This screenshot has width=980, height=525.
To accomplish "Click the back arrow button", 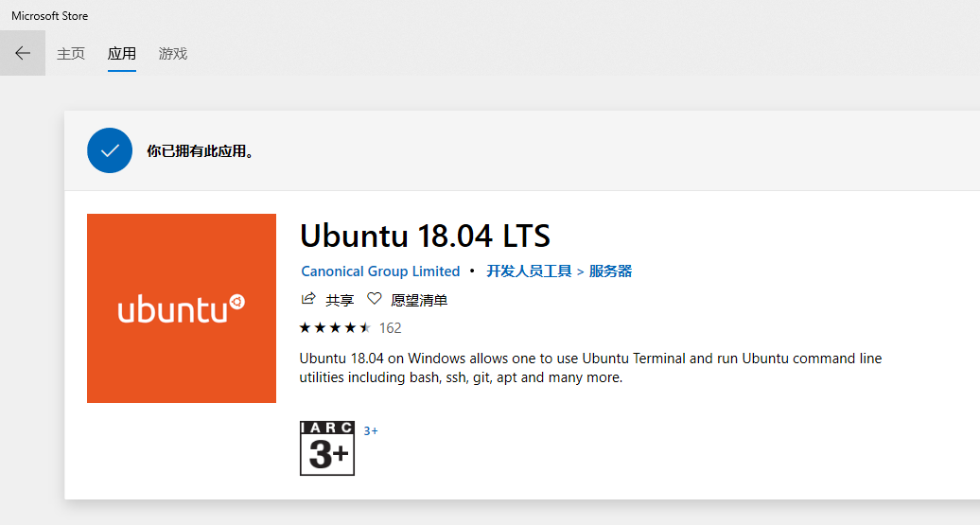I will pyautogui.click(x=23, y=53).
